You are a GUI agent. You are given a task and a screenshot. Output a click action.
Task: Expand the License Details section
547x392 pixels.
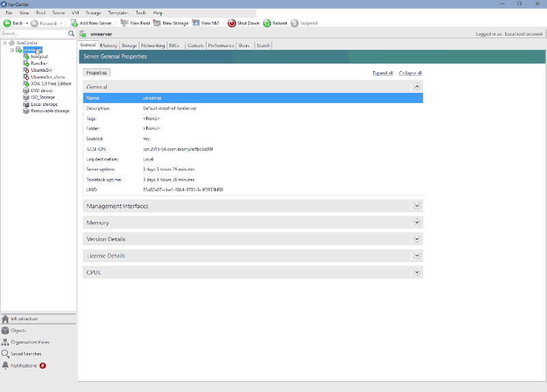(x=417, y=256)
